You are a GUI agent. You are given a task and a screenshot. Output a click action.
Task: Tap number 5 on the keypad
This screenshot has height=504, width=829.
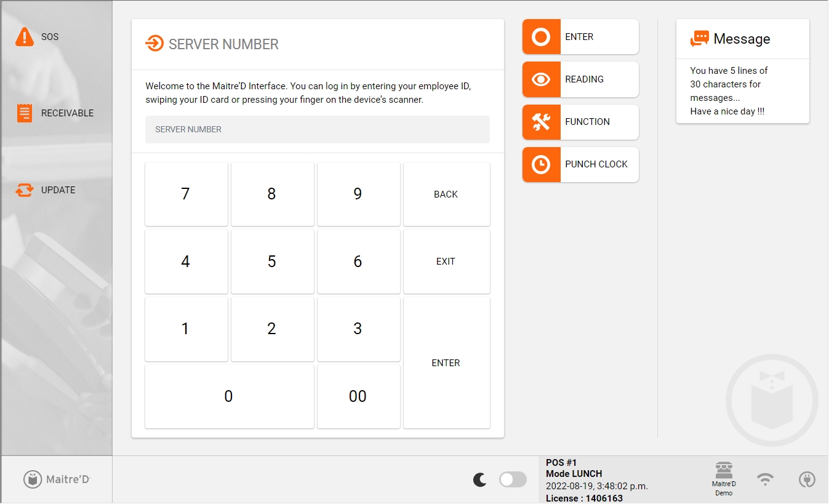click(x=271, y=262)
